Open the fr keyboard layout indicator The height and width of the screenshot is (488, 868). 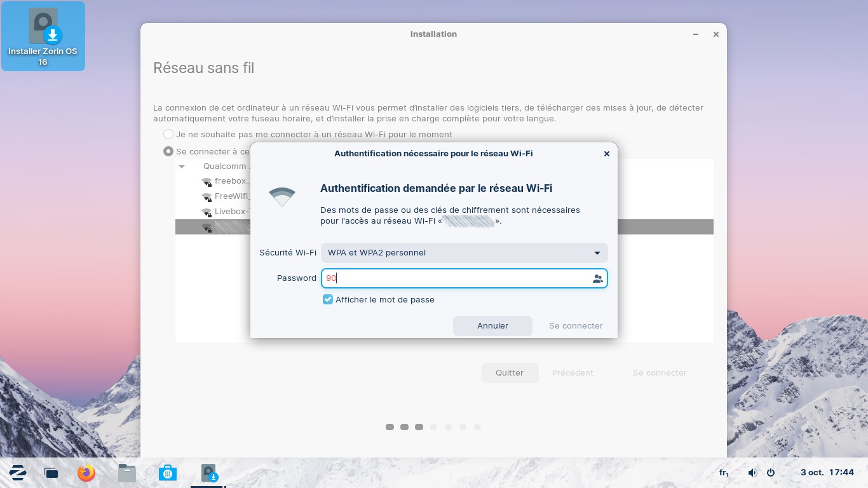(x=724, y=473)
